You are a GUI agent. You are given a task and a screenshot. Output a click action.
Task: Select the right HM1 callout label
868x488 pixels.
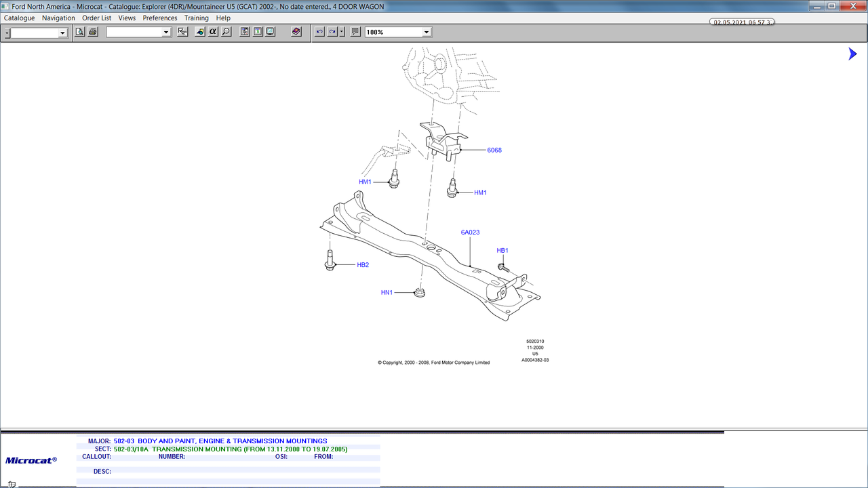pyautogui.click(x=481, y=193)
